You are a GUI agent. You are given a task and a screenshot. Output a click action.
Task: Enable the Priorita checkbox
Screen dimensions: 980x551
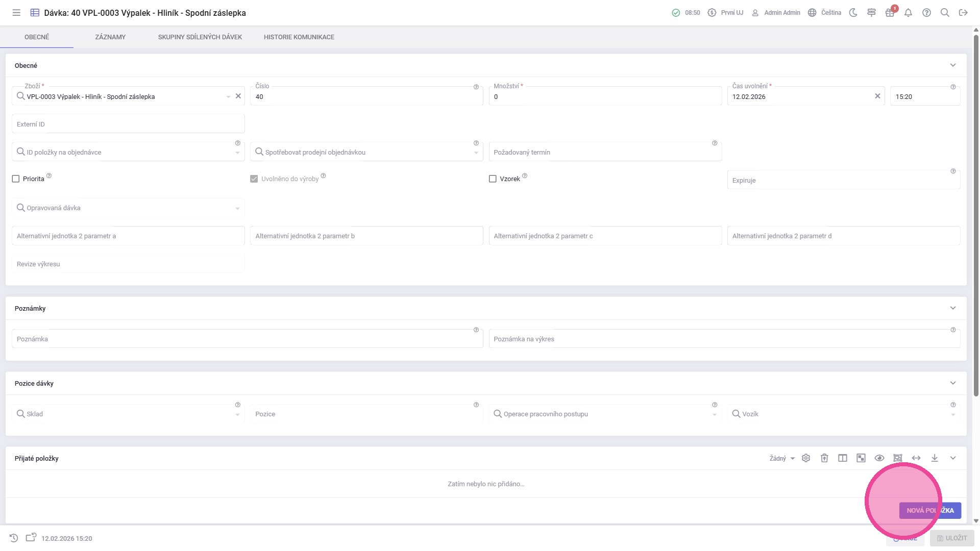16,179
